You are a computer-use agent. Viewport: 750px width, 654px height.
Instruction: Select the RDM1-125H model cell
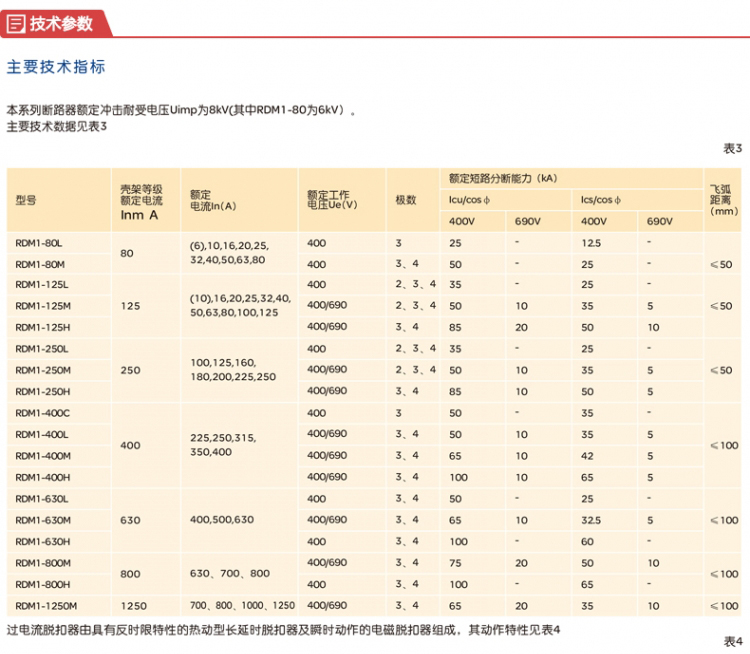pyautogui.click(x=43, y=327)
